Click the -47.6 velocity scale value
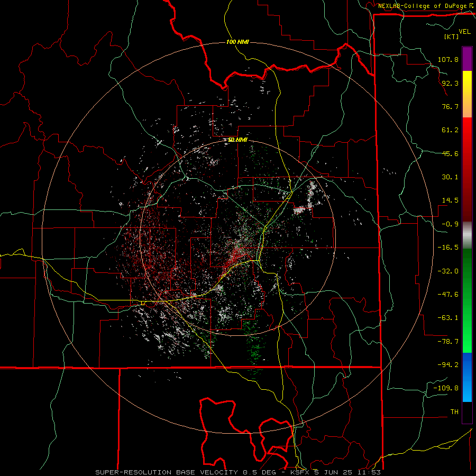 pos(448,295)
